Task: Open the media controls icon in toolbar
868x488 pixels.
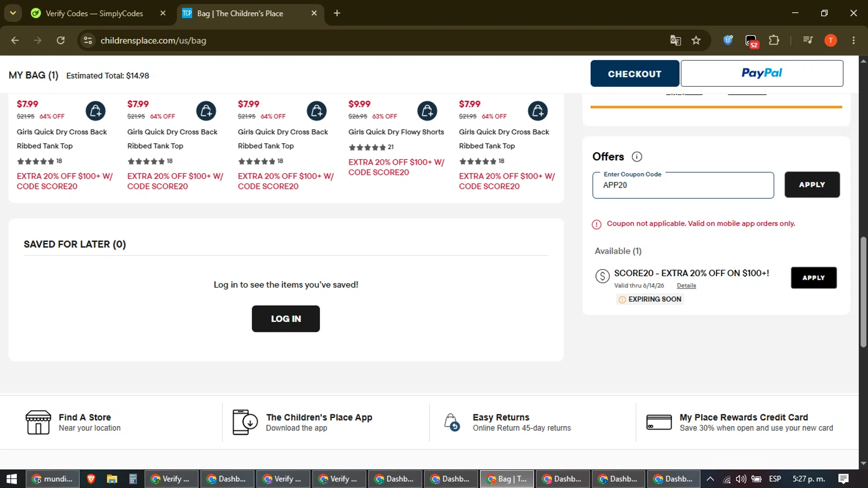Action: [x=808, y=41]
